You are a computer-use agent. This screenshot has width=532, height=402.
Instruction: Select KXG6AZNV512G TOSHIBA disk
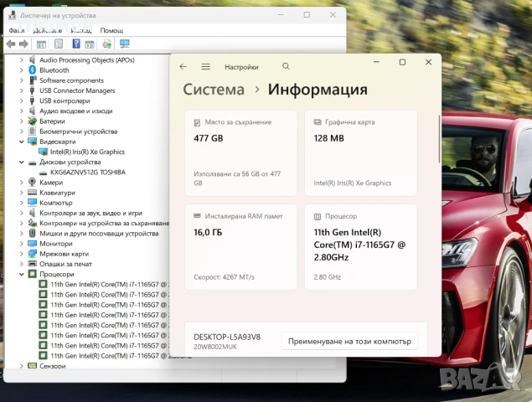pos(88,173)
